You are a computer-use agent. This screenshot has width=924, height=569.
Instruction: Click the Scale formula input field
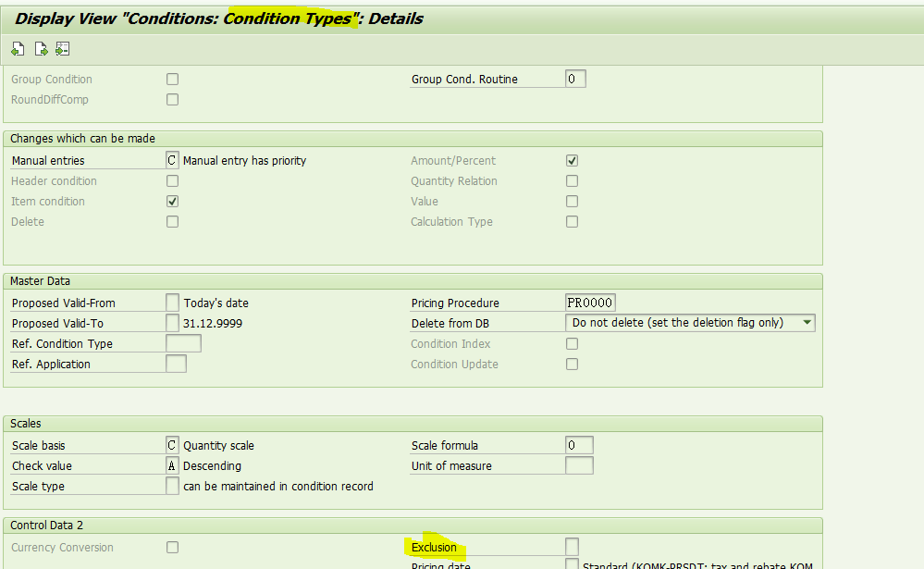[x=579, y=444]
